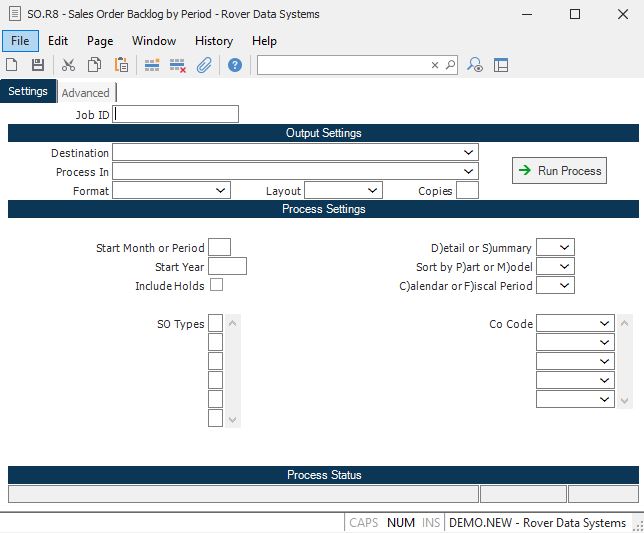
Task: Open Help with the question mark icon
Action: point(235,65)
